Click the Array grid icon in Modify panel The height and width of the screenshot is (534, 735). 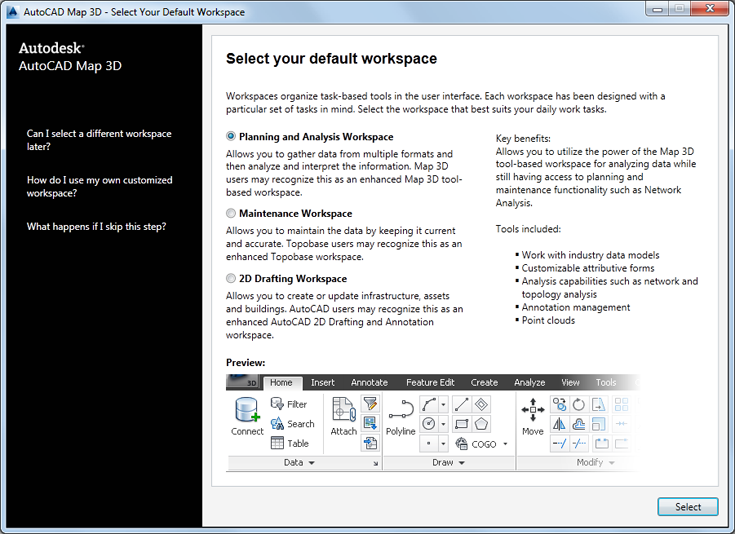click(x=621, y=404)
